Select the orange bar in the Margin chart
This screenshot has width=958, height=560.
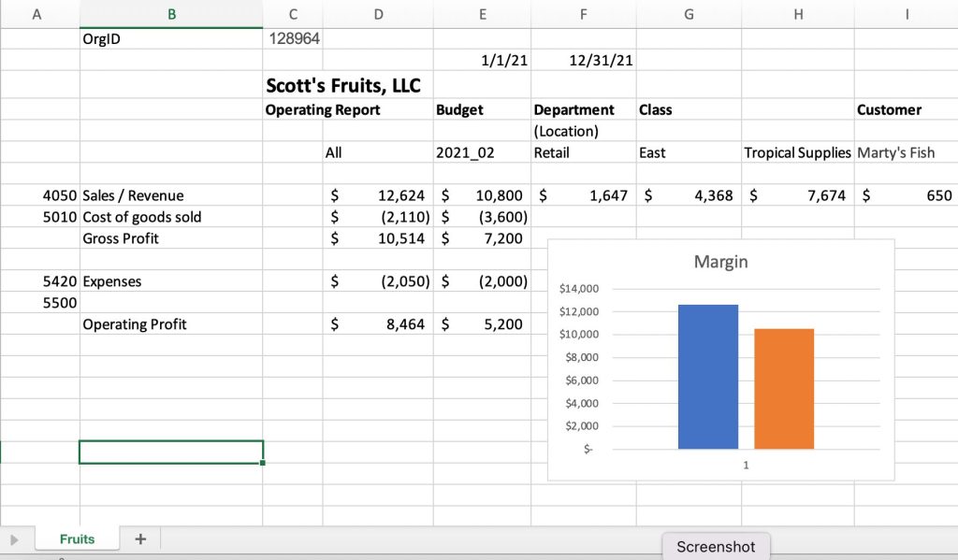[783, 389]
